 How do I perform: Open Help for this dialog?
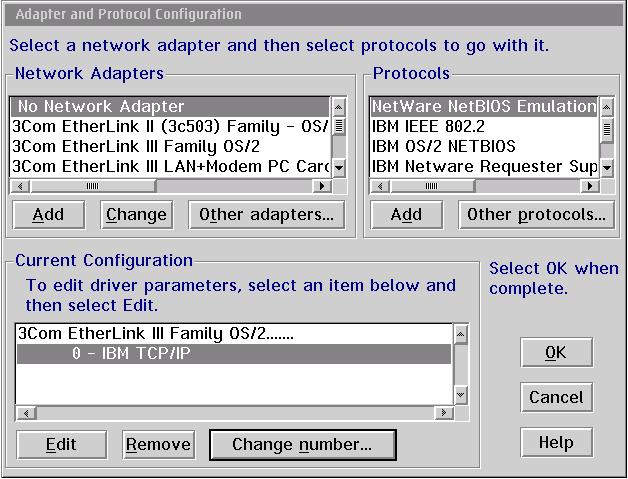pyautogui.click(x=556, y=442)
